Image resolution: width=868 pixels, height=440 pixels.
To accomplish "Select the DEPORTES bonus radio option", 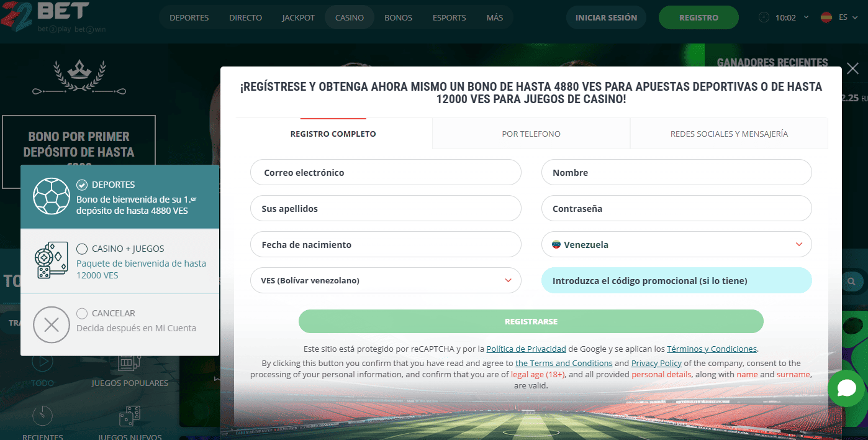I will tap(82, 185).
